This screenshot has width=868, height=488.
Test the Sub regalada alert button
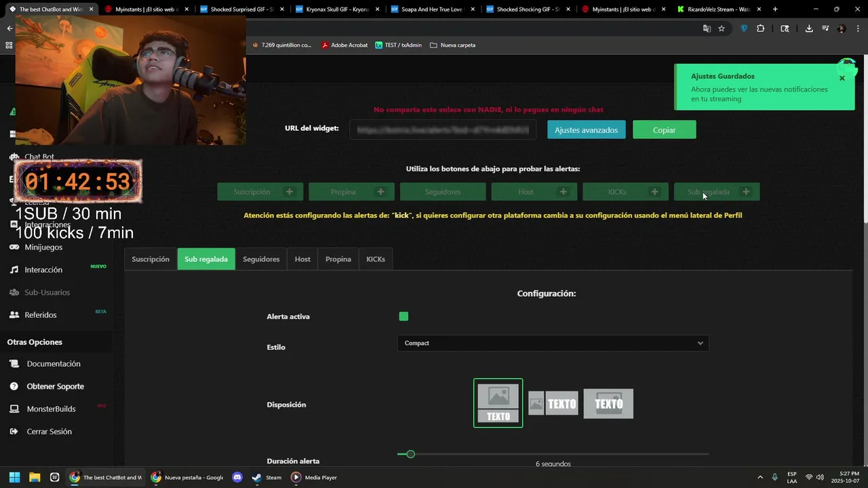tap(717, 192)
